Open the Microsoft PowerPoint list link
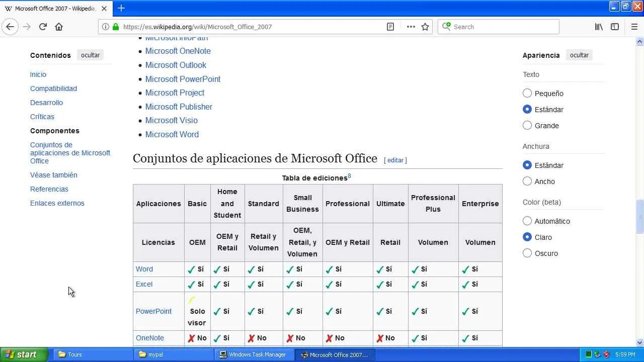Screen dimensions: 644x362 point(183,79)
